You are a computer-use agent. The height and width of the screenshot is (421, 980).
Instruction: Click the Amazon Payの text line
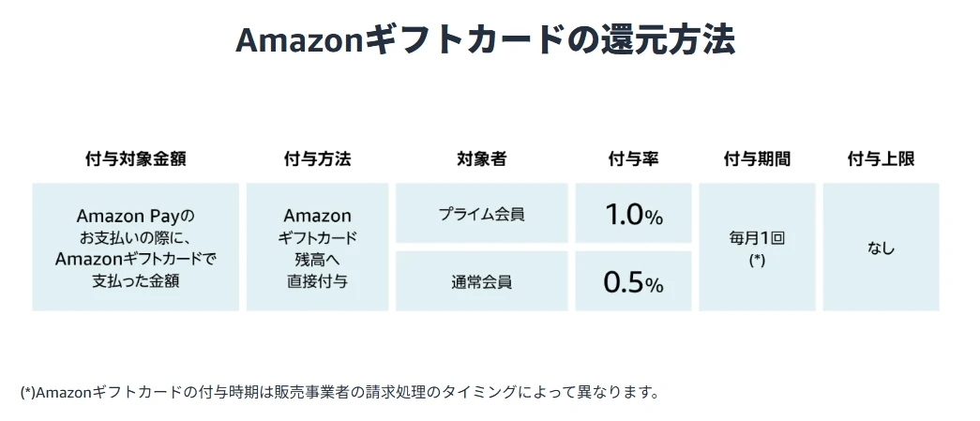136,217
